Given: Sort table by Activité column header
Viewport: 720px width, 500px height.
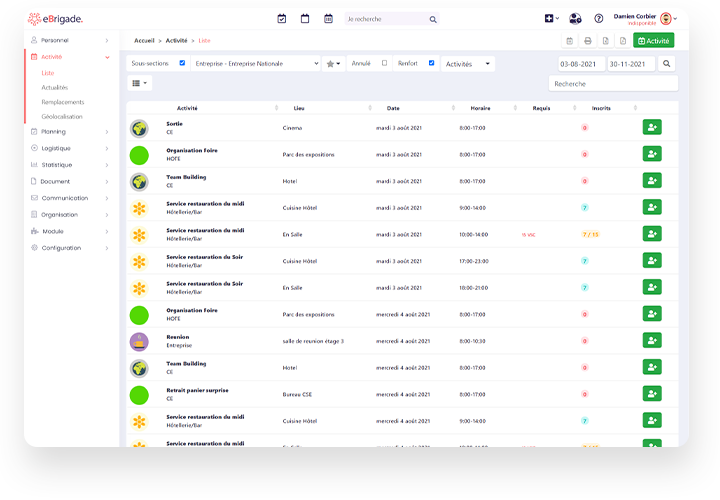Looking at the screenshot, I should coord(187,108).
